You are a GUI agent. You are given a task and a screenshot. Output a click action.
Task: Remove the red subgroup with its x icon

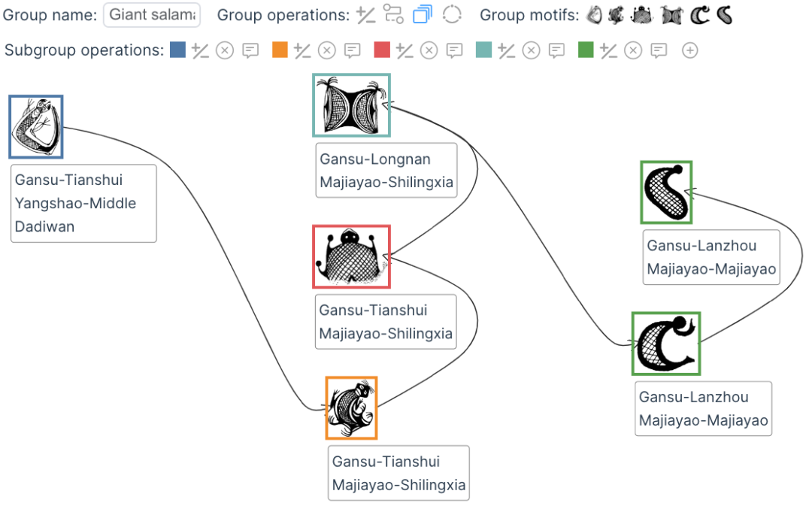(x=429, y=50)
